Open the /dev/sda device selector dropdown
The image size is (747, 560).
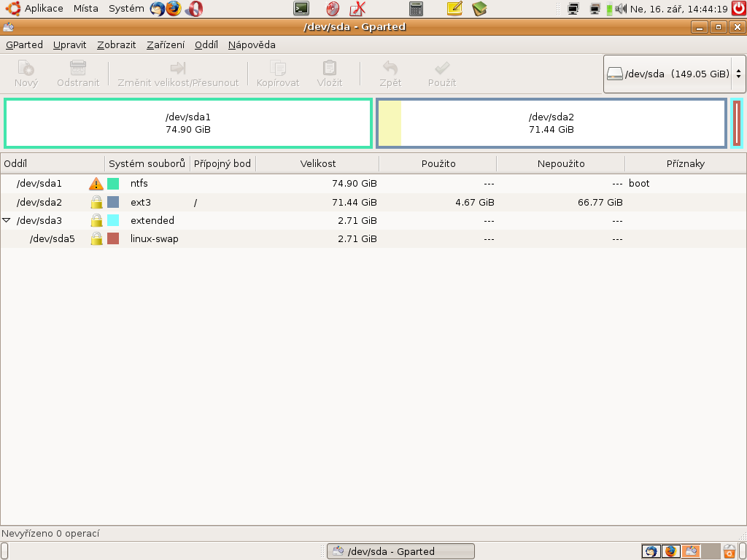click(675, 74)
